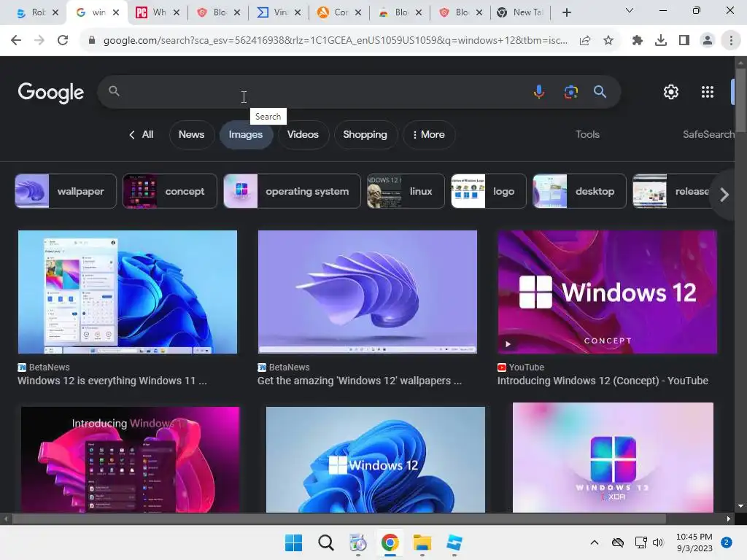
Task: Open the Google apps grid
Action: [708, 92]
